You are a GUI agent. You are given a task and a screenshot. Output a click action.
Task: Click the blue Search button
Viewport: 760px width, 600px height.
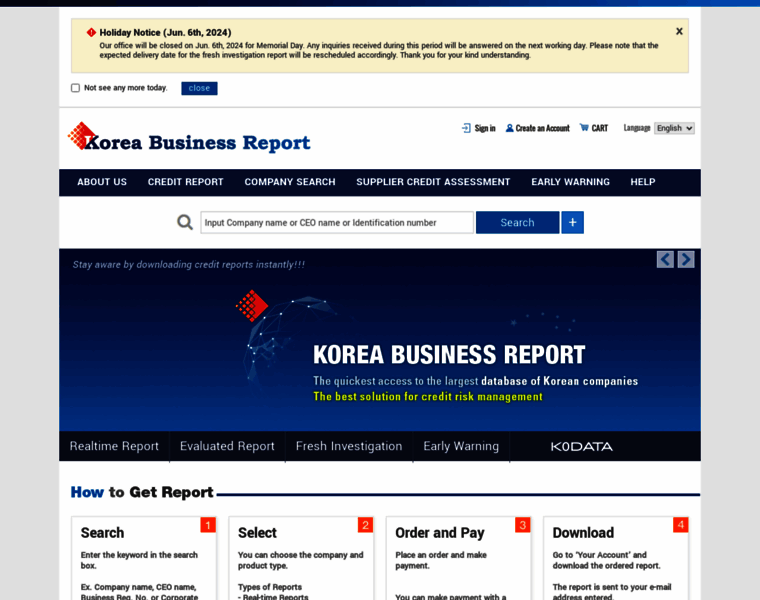pyautogui.click(x=517, y=222)
